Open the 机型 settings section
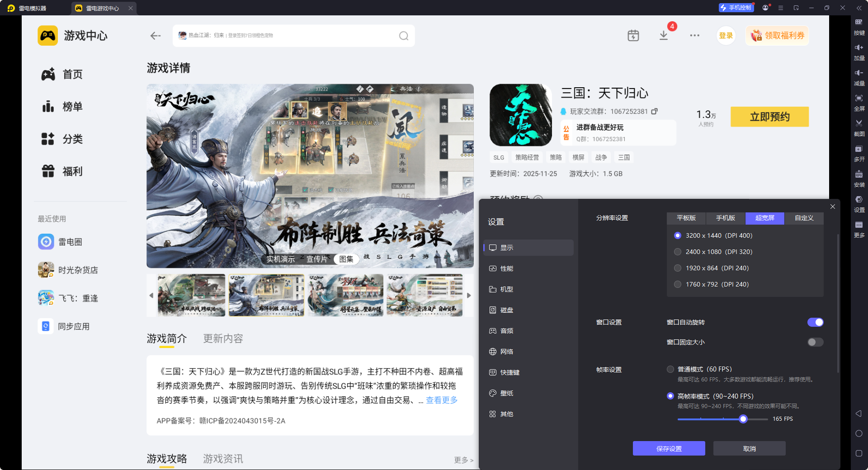 [528, 289]
